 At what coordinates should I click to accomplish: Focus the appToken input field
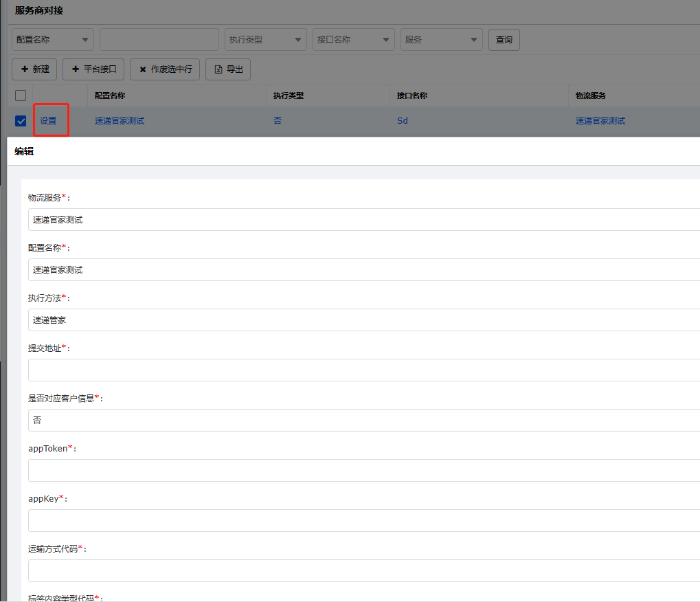point(364,470)
